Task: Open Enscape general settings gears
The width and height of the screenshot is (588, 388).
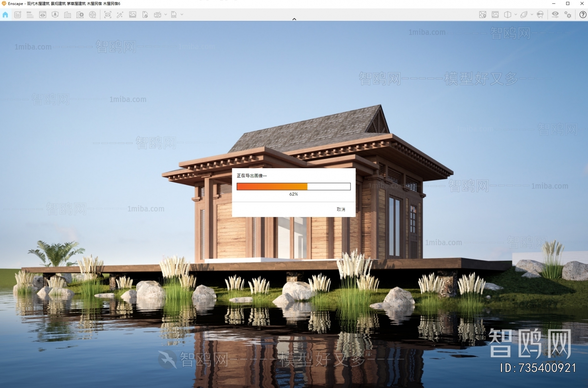Action: [568, 15]
